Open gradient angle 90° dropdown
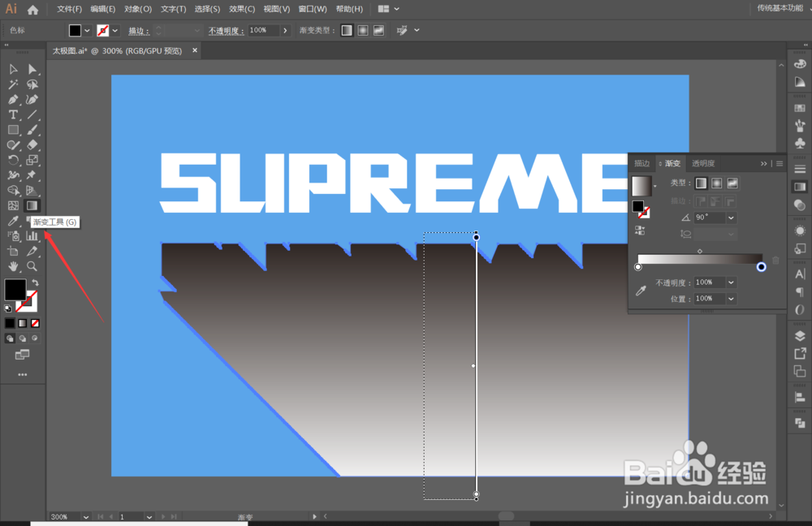Image resolution: width=812 pixels, height=526 pixels. pos(731,218)
